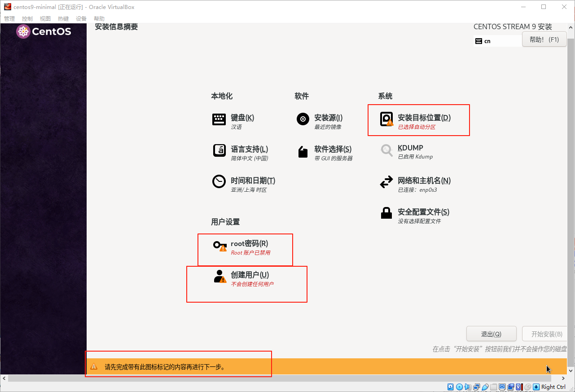Click VirtualBox network status icon
Image resolution: width=575 pixels, height=392 pixels.
click(x=476, y=387)
